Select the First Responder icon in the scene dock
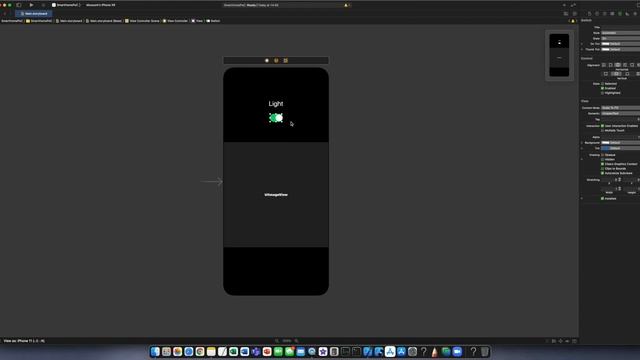Viewport: 640px width, 360px height. tap(276, 60)
